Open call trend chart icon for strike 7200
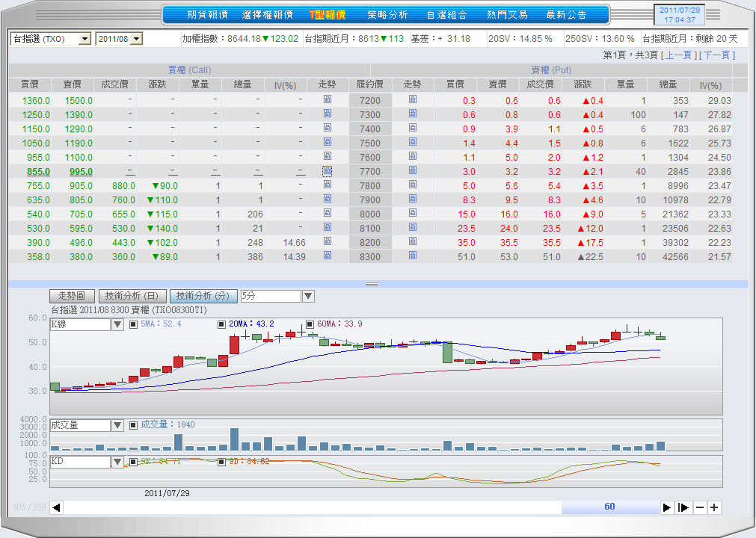 [328, 99]
